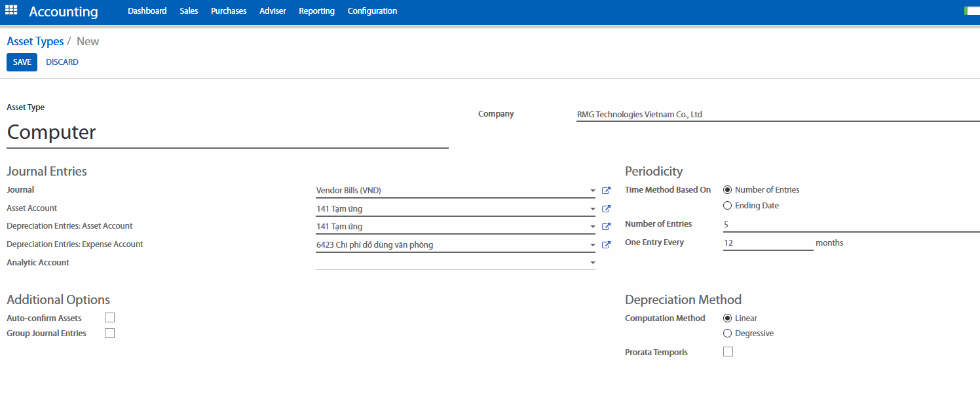Select Linear computation method
The image size is (980, 401).
click(x=727, y=318)
